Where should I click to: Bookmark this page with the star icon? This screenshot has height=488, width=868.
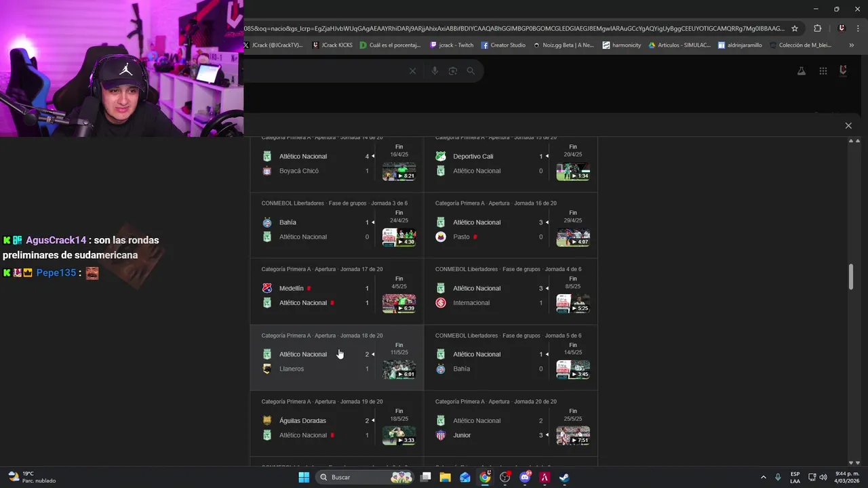pyautogui.click(x=795, y=28)
